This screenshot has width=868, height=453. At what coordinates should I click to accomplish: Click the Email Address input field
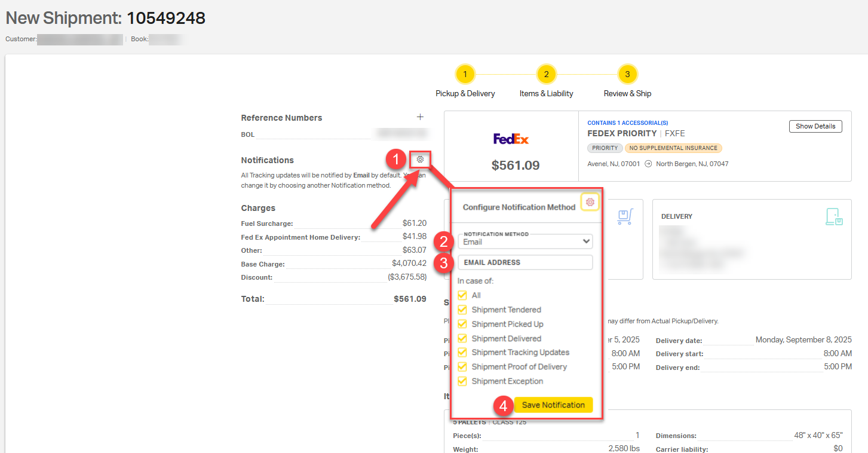pyautogui.click(x=525, y=262)
